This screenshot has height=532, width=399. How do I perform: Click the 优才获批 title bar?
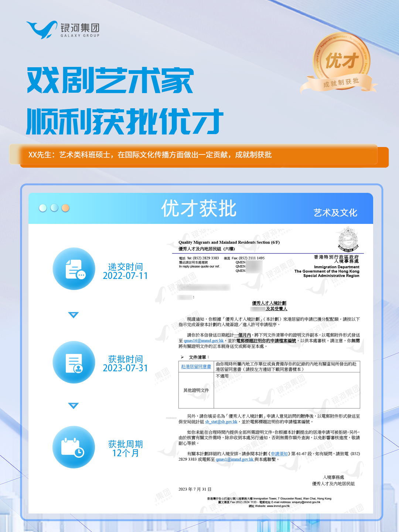point(199,208)
